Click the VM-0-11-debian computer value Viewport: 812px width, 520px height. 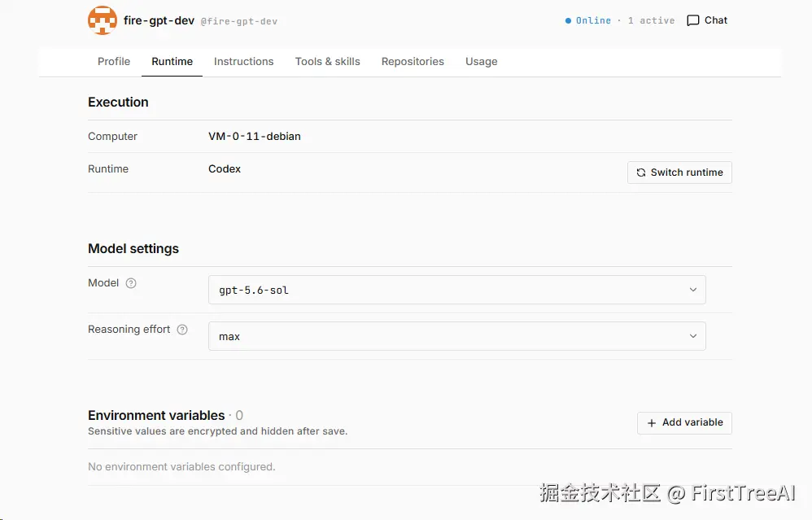255,136
